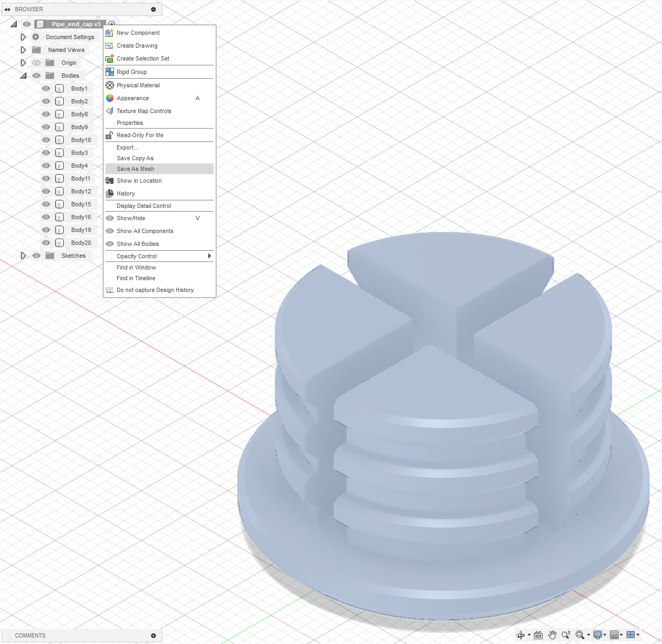The height and width of the screenshot is (644, 662).
Task: Click the Show In Location icon
Action: click(110, 181)
